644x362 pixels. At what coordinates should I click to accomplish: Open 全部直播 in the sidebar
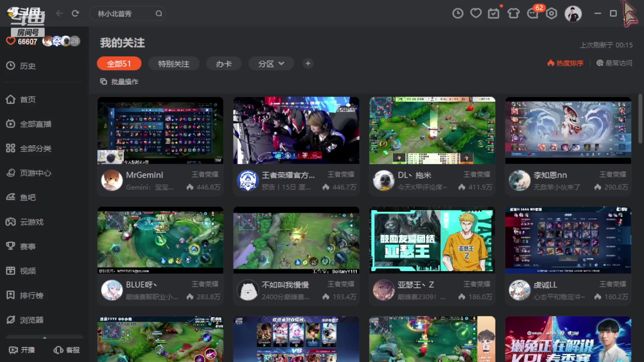coord(29,124)
